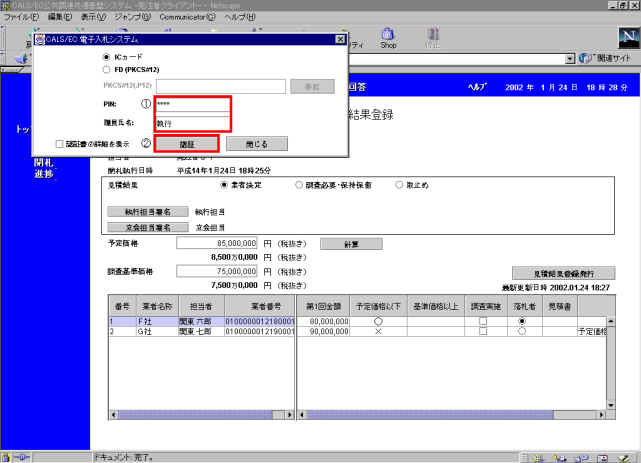Check the 調査実施 checkbox for F社

(483, 321)
